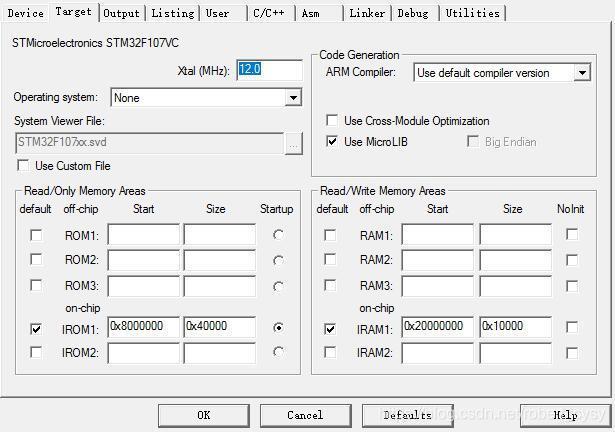Uncheck Use MicroLIB
This screenshot has width=615, height=432.
pyautogui.click(x=332, y=141)
